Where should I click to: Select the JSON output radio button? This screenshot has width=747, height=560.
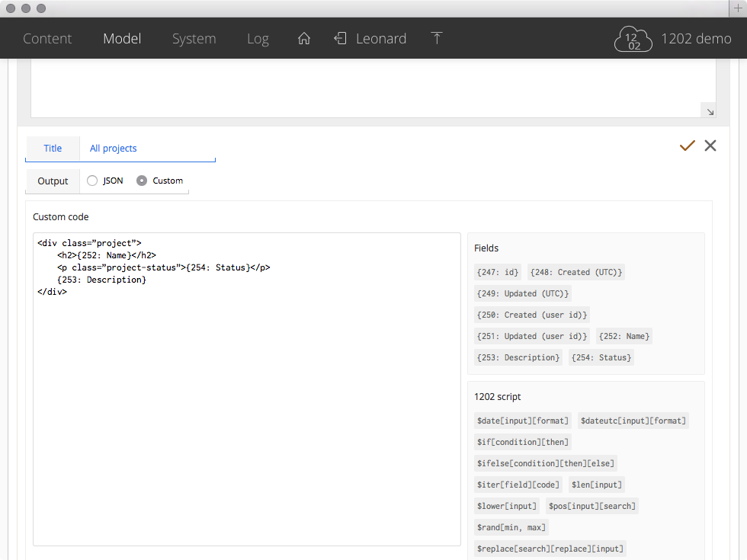point(92,181)
